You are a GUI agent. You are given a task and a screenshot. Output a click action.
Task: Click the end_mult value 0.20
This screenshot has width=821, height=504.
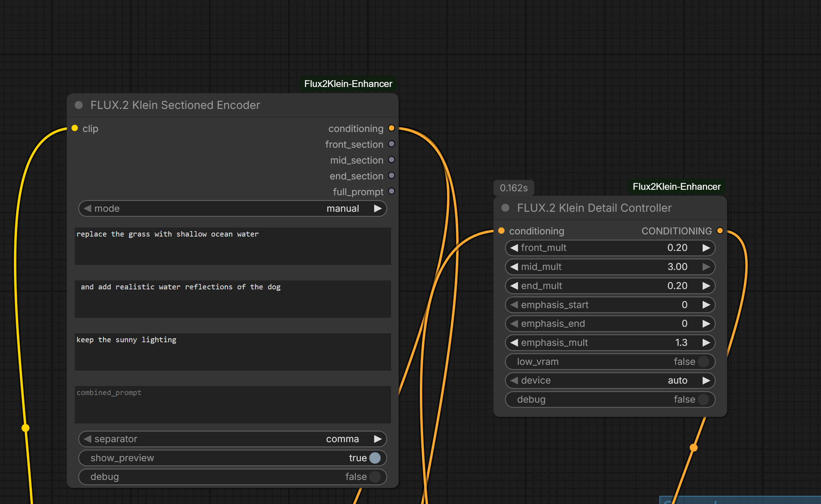(677, 286)
